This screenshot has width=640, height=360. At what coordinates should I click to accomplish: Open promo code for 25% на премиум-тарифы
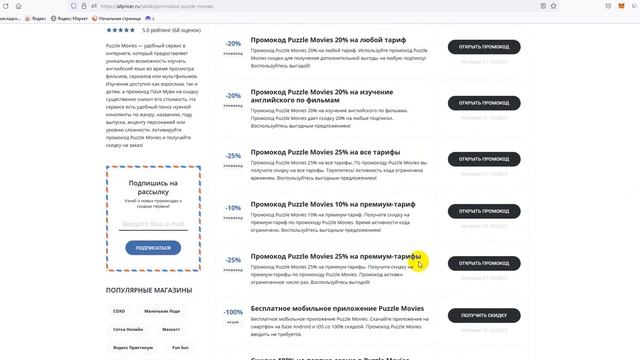coord(484,263)
